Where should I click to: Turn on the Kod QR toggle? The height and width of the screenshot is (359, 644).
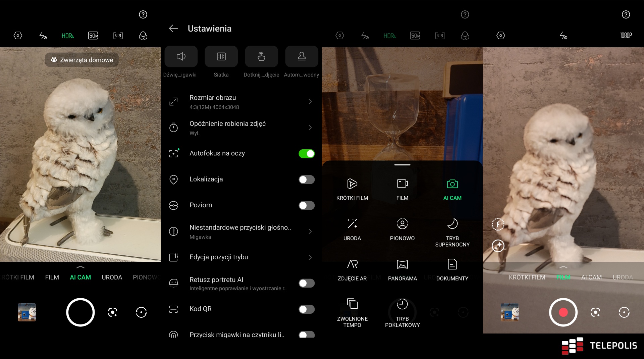307,309
